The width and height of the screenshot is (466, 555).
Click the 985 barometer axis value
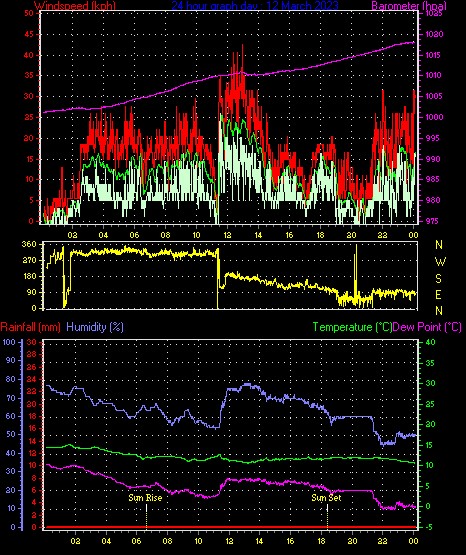[x=432, y=179]
